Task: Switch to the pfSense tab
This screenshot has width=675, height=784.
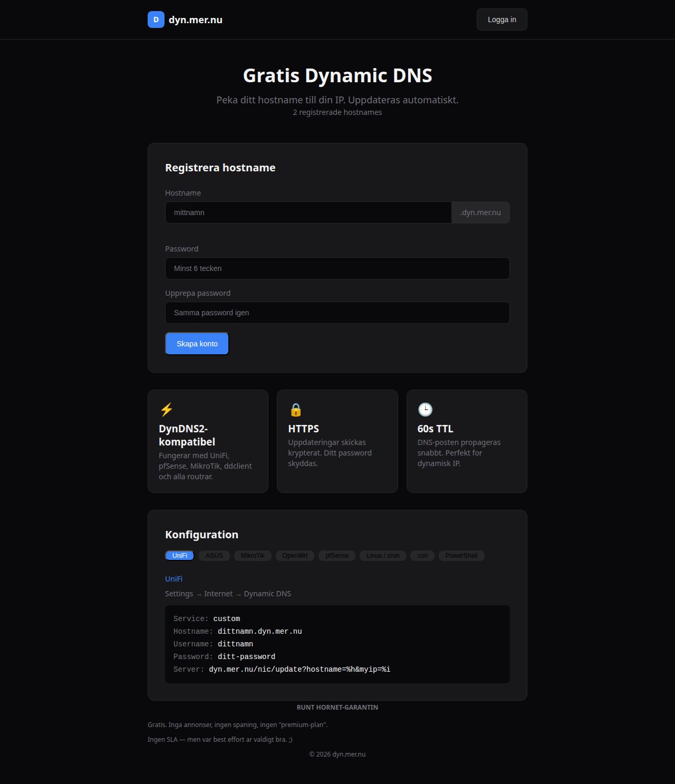Action: click(337, 556)
